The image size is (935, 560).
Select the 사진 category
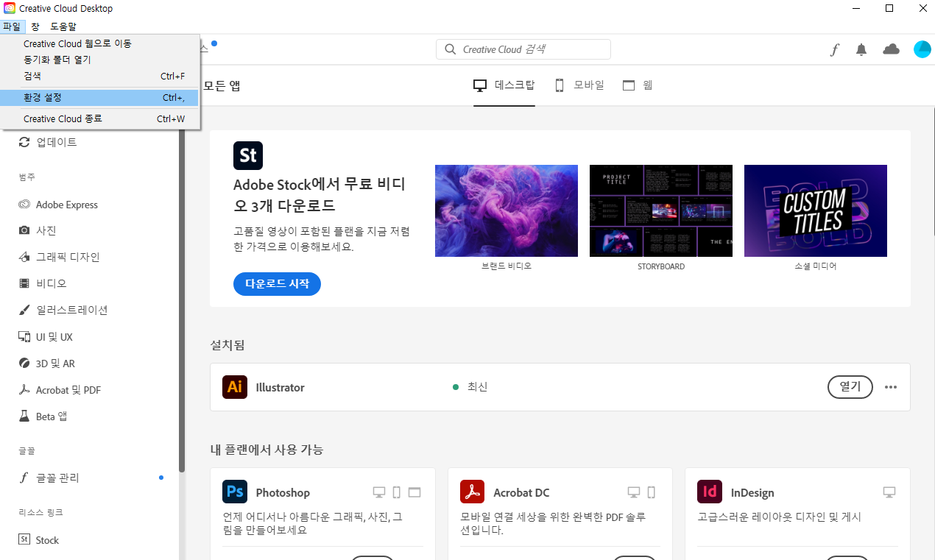click(37, 230)
